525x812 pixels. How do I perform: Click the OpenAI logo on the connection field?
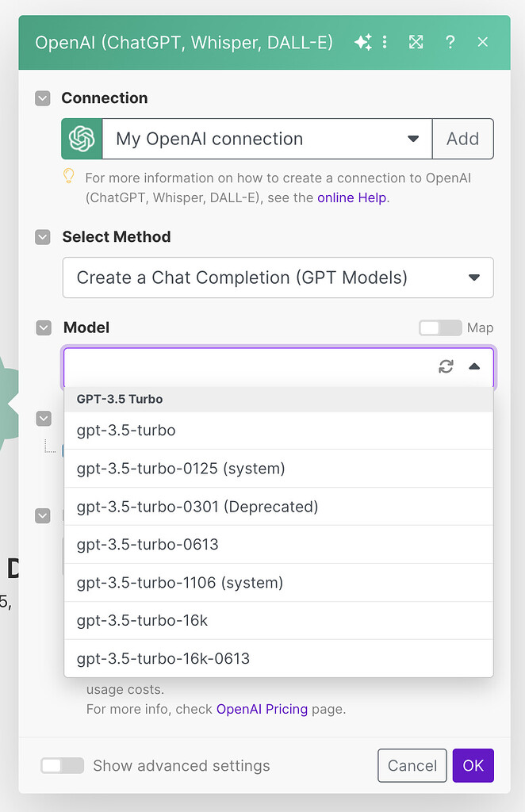(x=82, y=139)
